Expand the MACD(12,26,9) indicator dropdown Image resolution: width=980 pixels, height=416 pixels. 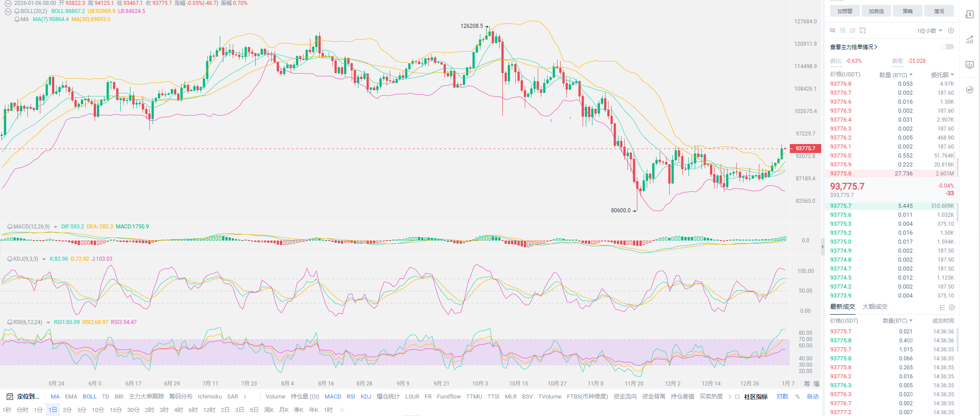(56, 227)
